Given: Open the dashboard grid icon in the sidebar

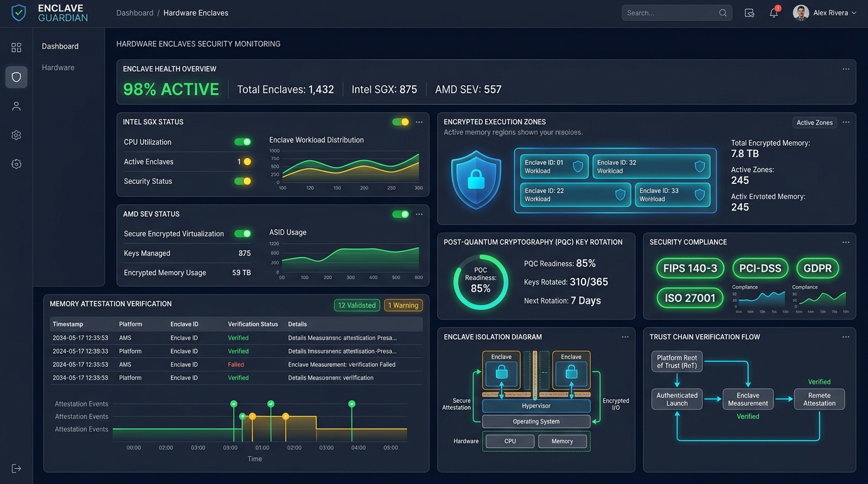Looking at the screenshot, I should pos(16,47).
